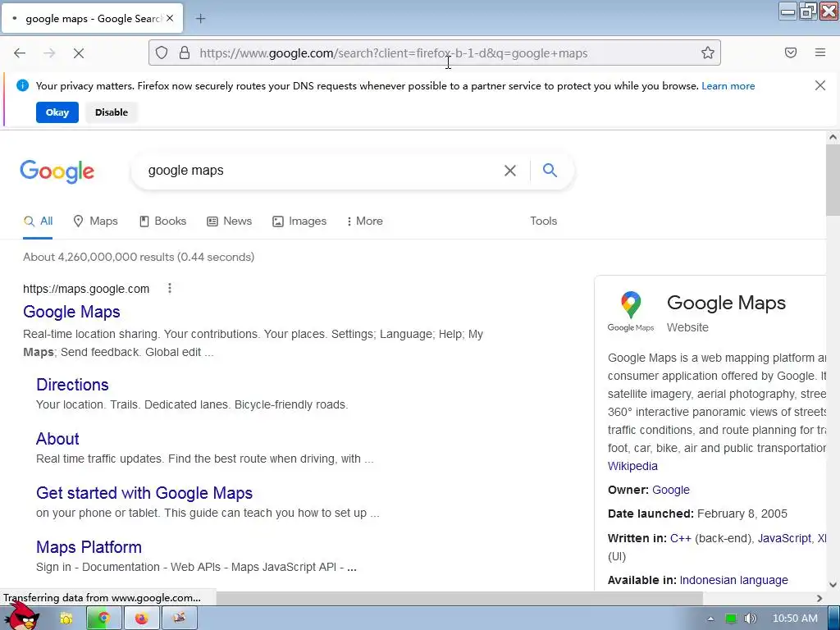This screenshot has height=630, width=840.
Task: Click in the Google search input field
Action: [x=322, y=171]
